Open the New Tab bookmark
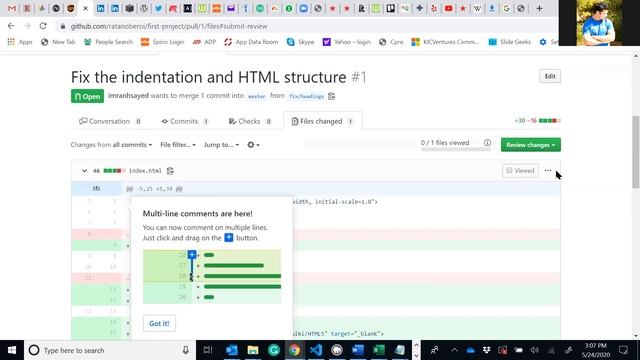Screen dimensions: 640x360 pos(58,42)
